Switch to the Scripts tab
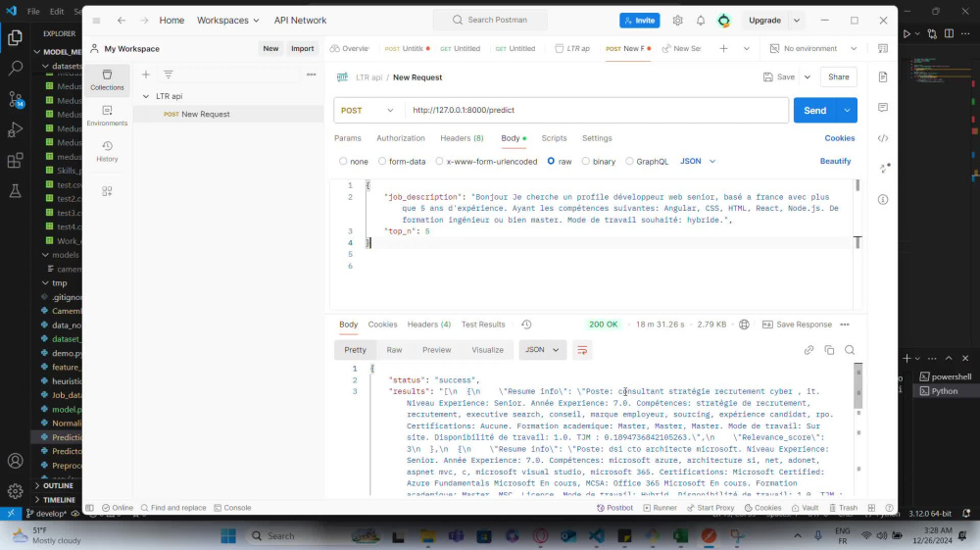This screenshot has width=980, height=550. coord(554,138)
